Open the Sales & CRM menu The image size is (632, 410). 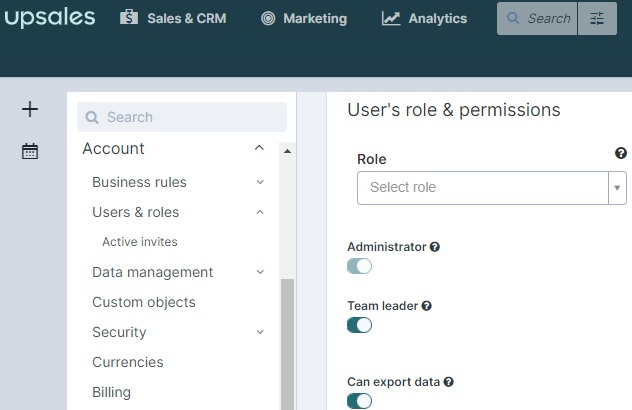[173, 18]
